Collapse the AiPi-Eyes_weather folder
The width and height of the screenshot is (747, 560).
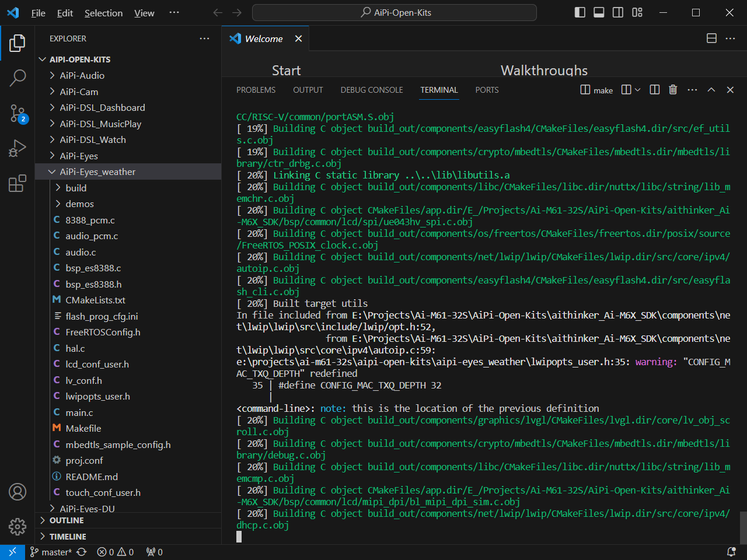click(x=128, y=171)
